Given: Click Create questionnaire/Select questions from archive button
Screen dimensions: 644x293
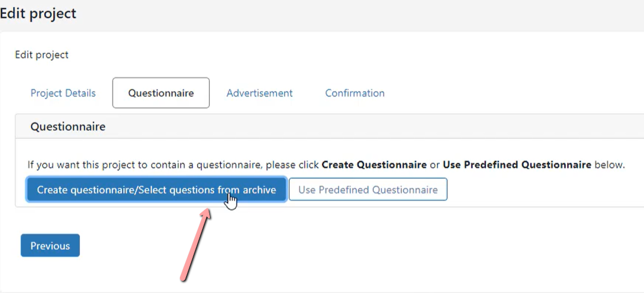Looking at the screenshot, I should click(156, 189).
